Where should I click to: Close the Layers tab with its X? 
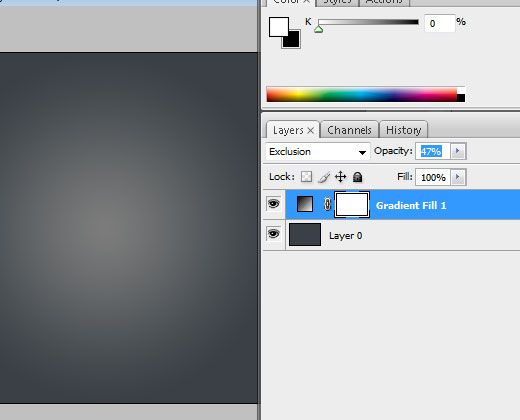310,130
